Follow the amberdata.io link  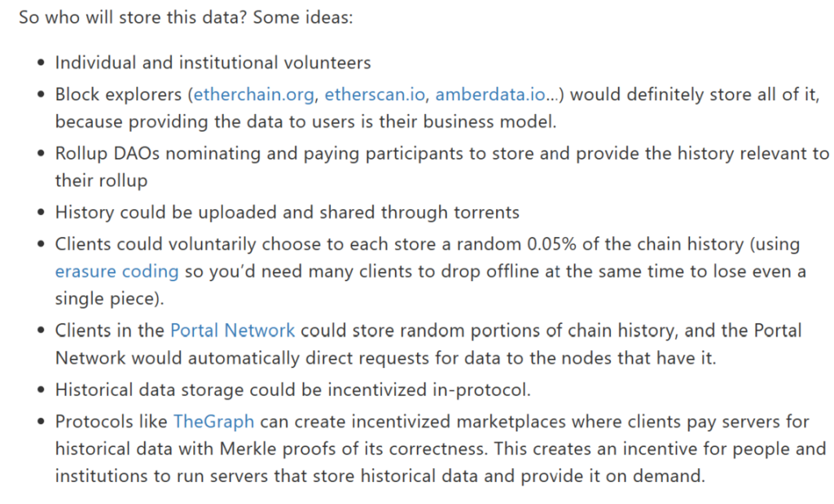pos(489,94)
